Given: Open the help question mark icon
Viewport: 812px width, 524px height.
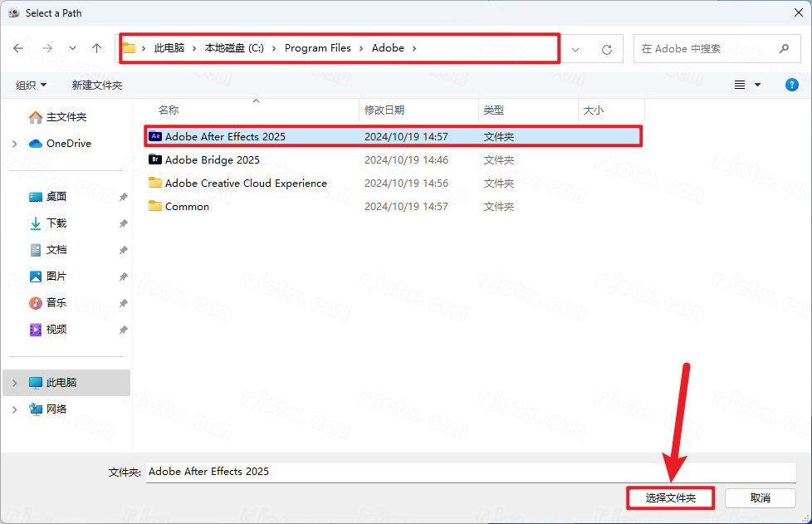Looking at the screenshot, I should pyautogui.click(x=792, y=85).
